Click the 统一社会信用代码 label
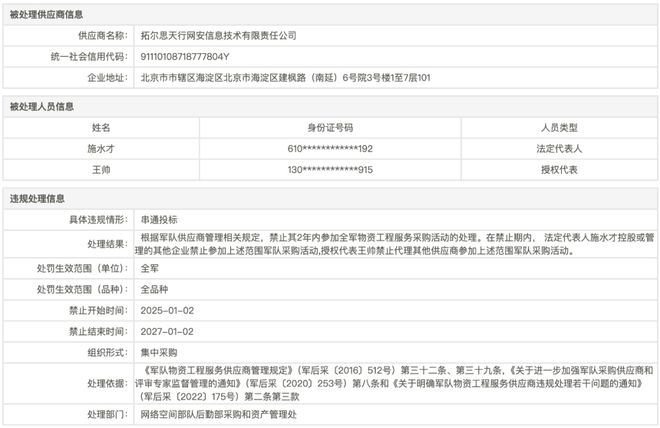This screenshot has width=660, height=428. coord(89,57)
